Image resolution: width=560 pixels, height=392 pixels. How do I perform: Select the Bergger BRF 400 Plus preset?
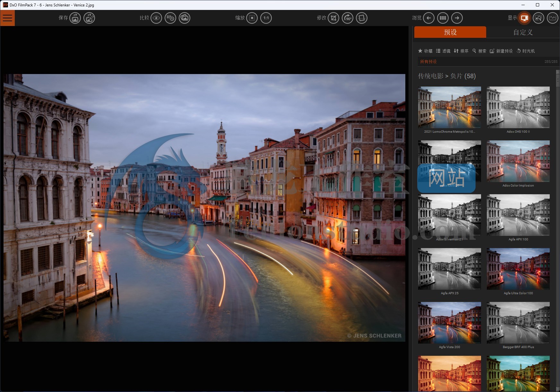point(518,322)
